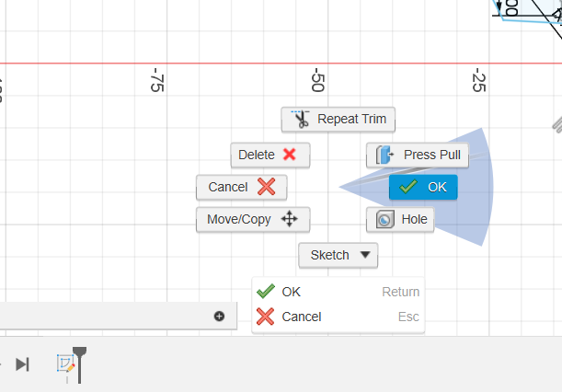Expand Sketch submenu via its arrow
Viewport: 562px width, 392px height.
(365, 255)
